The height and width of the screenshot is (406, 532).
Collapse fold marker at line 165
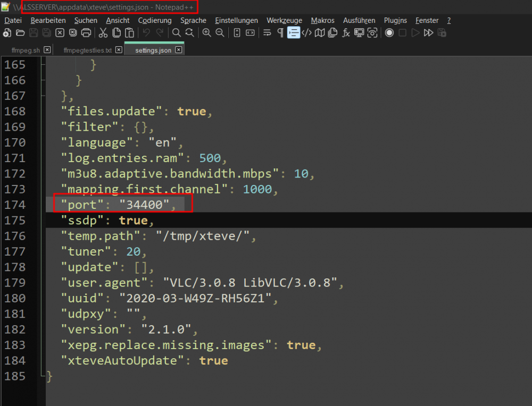pos(43,64)
